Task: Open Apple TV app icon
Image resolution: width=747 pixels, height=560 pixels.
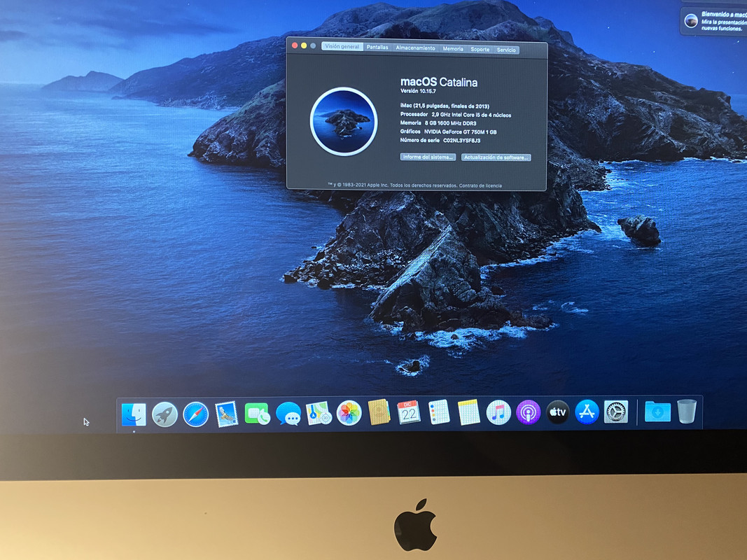Action: coord(557,412)
